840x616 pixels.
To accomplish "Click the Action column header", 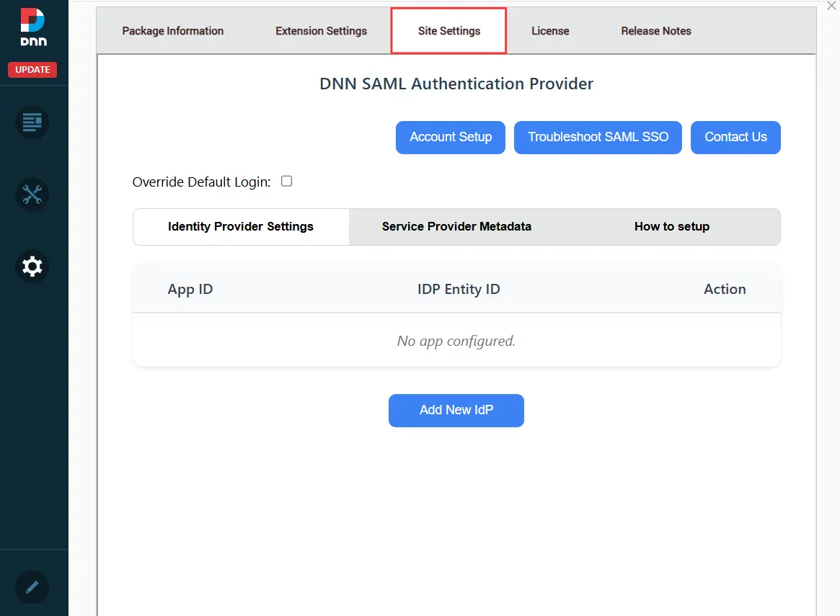I will (x=725, y=290).
